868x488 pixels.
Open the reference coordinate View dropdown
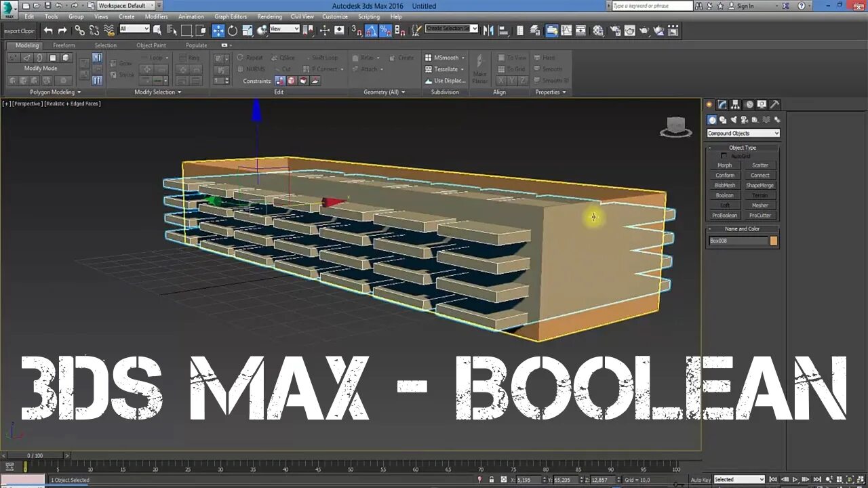point(284,29)
